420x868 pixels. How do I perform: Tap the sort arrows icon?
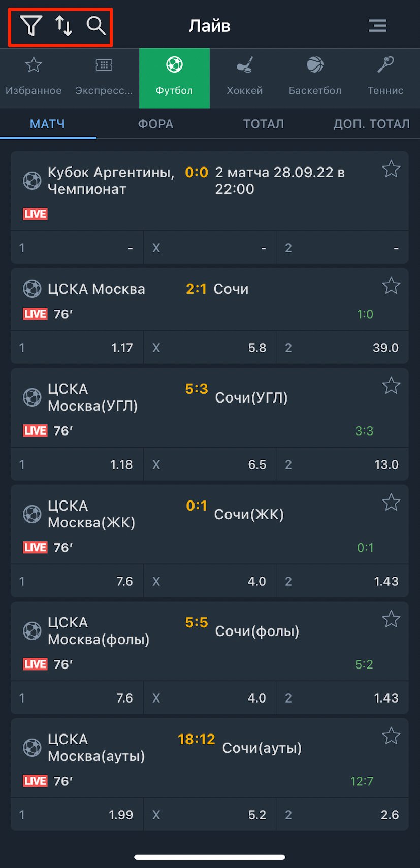tap(63, 25)
